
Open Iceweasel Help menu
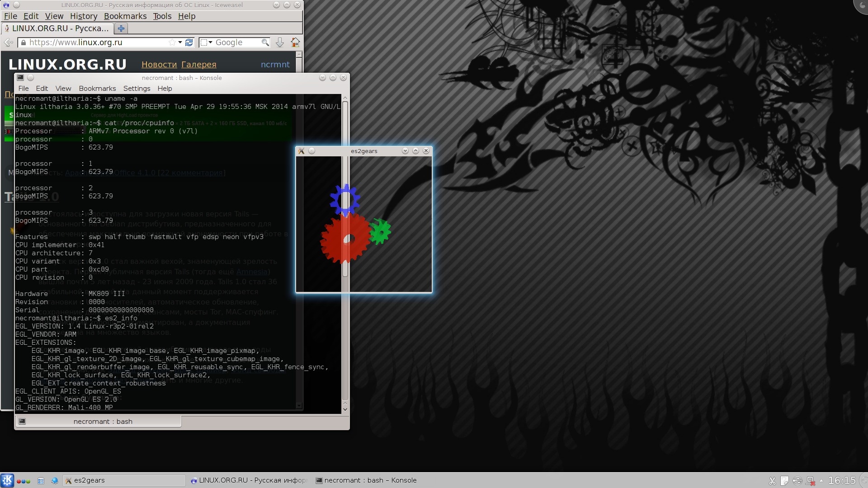(187, 16)
